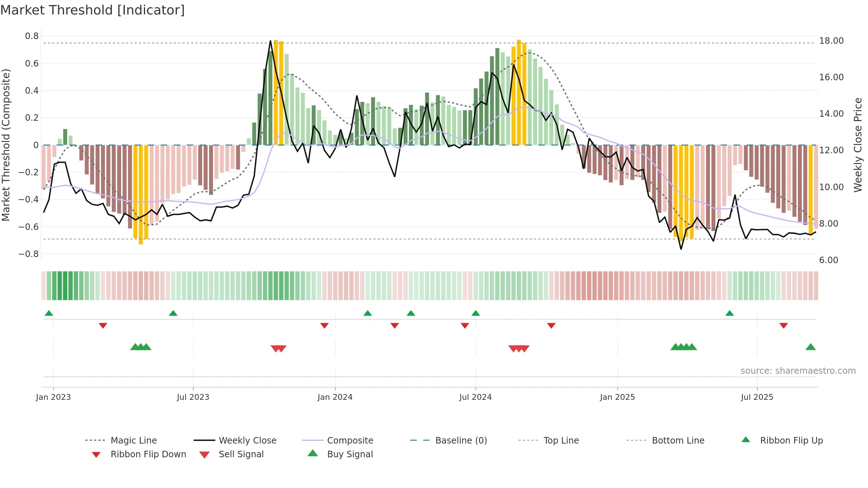Click the Jul 2024 x-axis label
This screenshot has height=488, width=868.
pos(476,397)
